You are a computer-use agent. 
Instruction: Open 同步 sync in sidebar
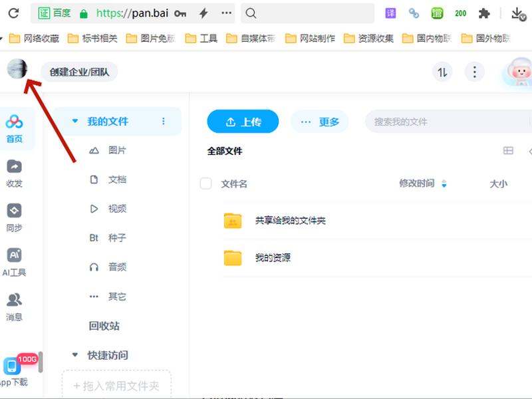pos(14,217)
